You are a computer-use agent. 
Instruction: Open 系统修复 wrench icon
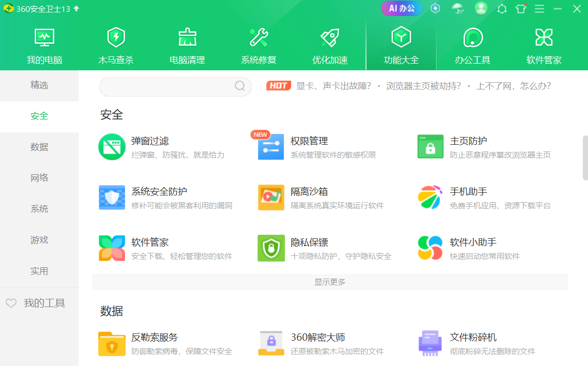pyautogui.click(x=259, y=37)
